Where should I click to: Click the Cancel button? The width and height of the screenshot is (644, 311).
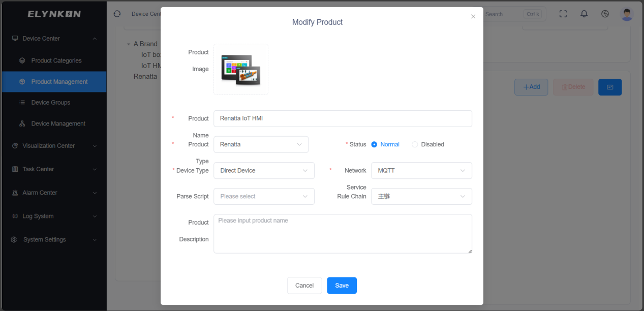pyautogui.click(x=304, y=286)
